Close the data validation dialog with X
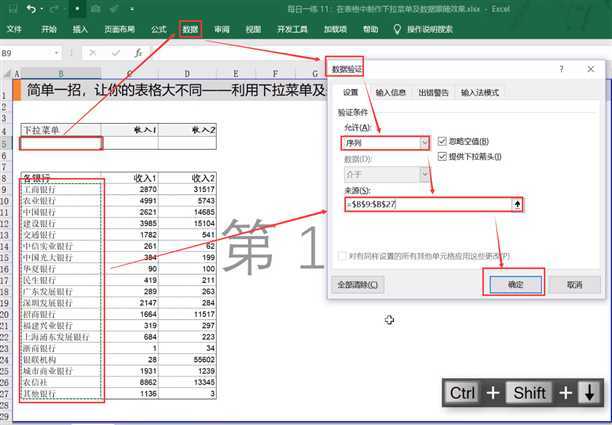 tap(591, 69)
